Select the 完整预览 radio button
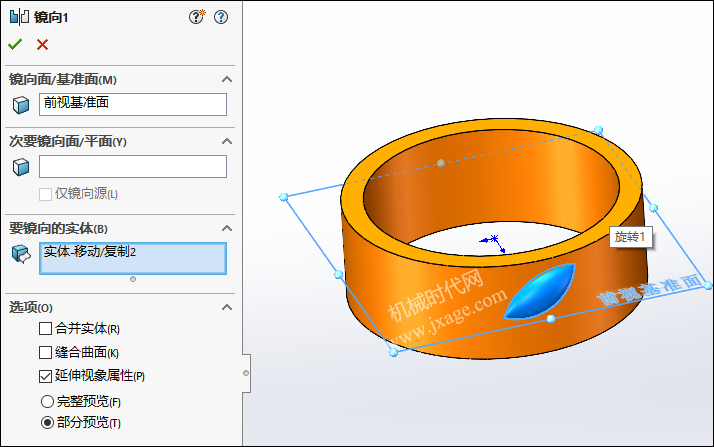The height and width of the screenshot is (447, 714). (x=47, y=401)
